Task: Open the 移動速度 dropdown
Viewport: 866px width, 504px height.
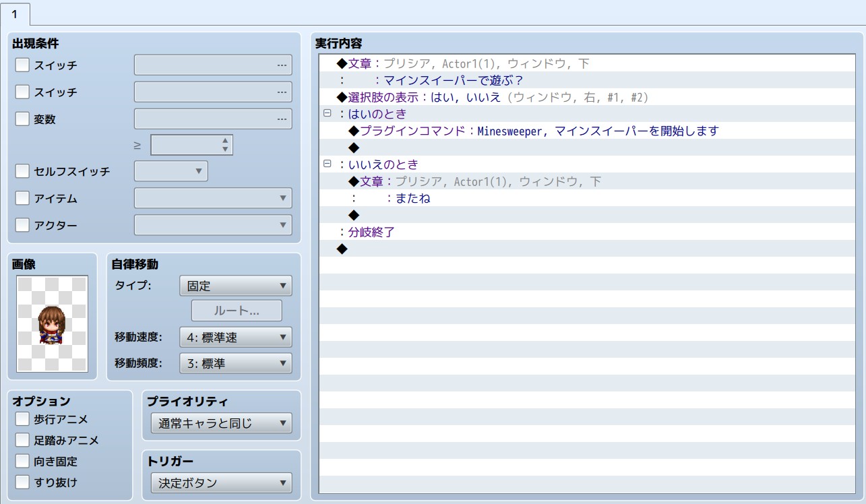Action: point(235,338)
